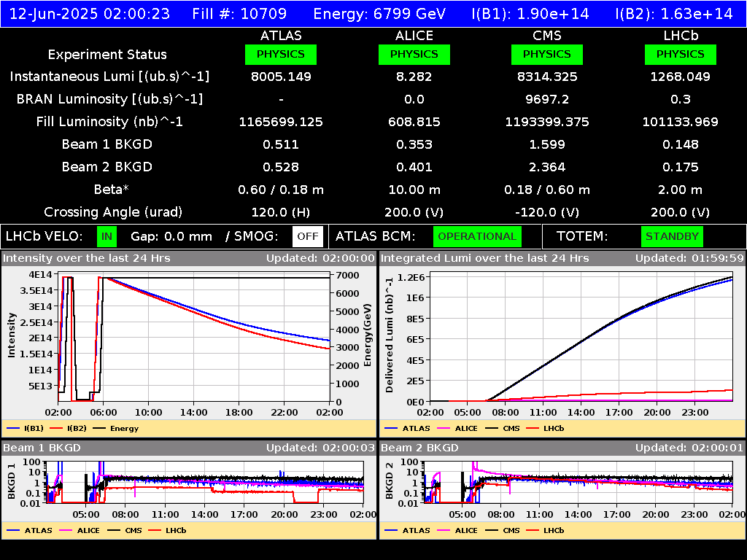Click the Instantaneous Lumi row label
This screenshot has height=560, width=747.
tap(109, 77)
